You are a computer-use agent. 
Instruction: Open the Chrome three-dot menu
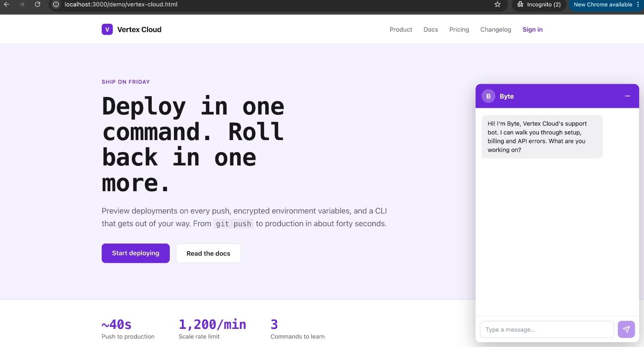638,4
